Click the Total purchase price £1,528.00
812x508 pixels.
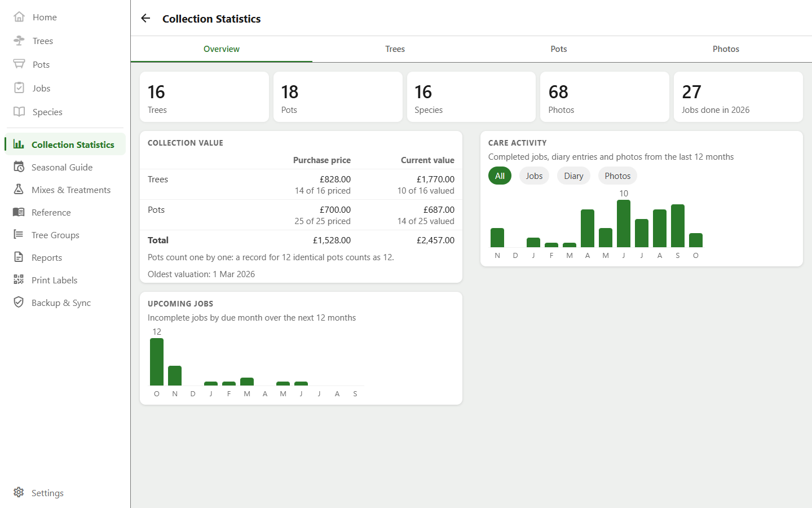[x=332, y=240]
